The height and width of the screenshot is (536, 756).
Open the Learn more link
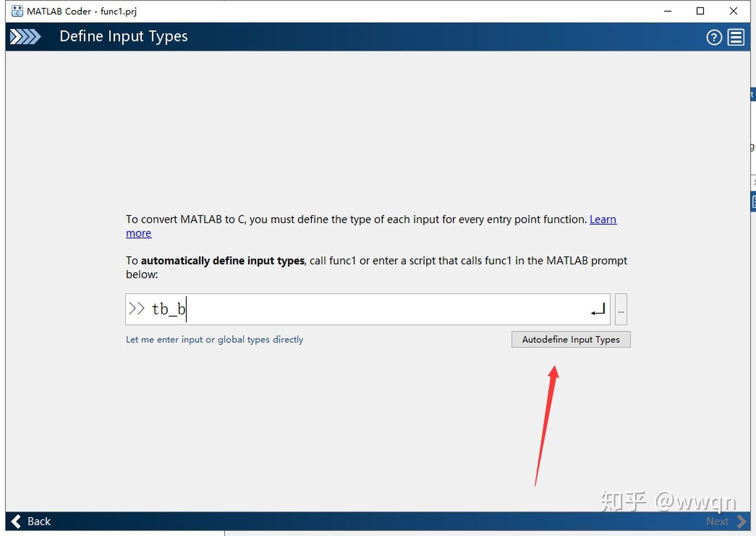pos(603,220)
